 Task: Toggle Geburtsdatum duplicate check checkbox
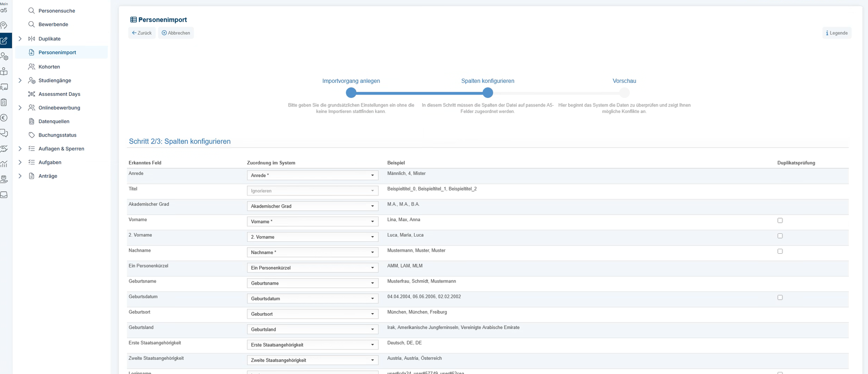tap(780, 298)
